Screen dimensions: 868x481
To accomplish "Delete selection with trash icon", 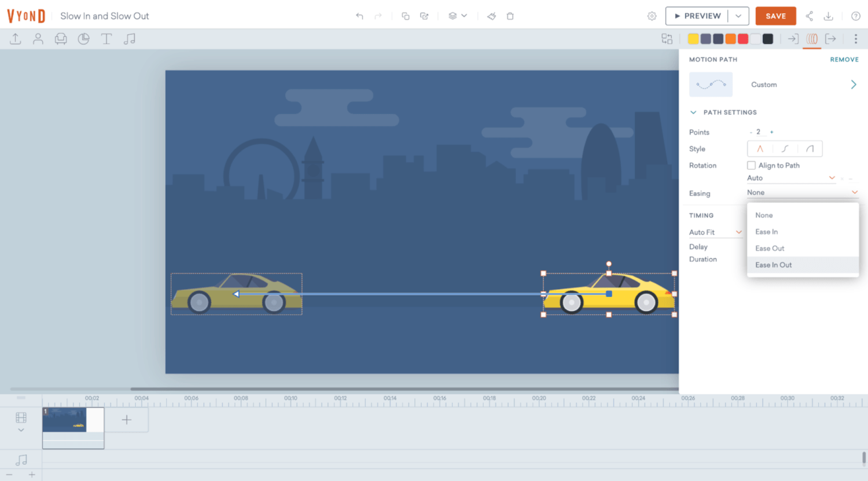I will [510, 16].
